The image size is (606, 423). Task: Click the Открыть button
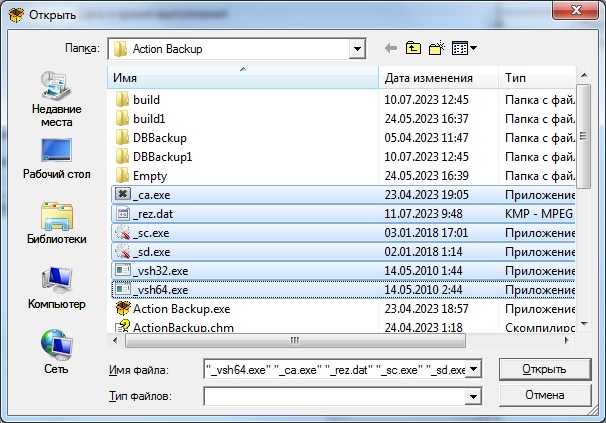click(x=545, y=369)
